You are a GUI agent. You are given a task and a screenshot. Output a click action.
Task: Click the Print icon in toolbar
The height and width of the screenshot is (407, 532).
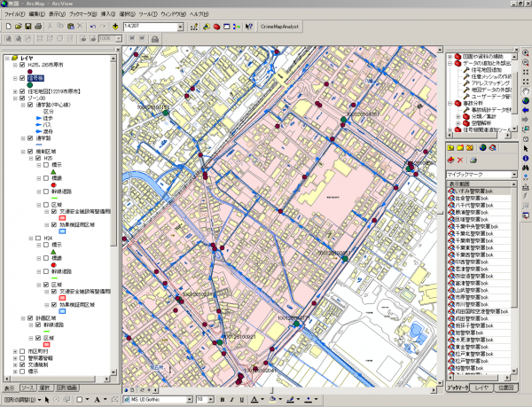tap(38, 27)
